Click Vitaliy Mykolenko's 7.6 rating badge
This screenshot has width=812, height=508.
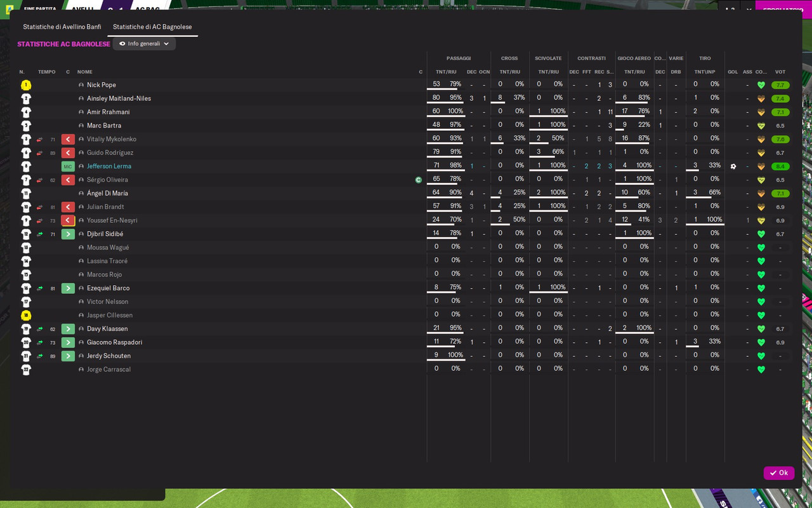tap(780, 139)
